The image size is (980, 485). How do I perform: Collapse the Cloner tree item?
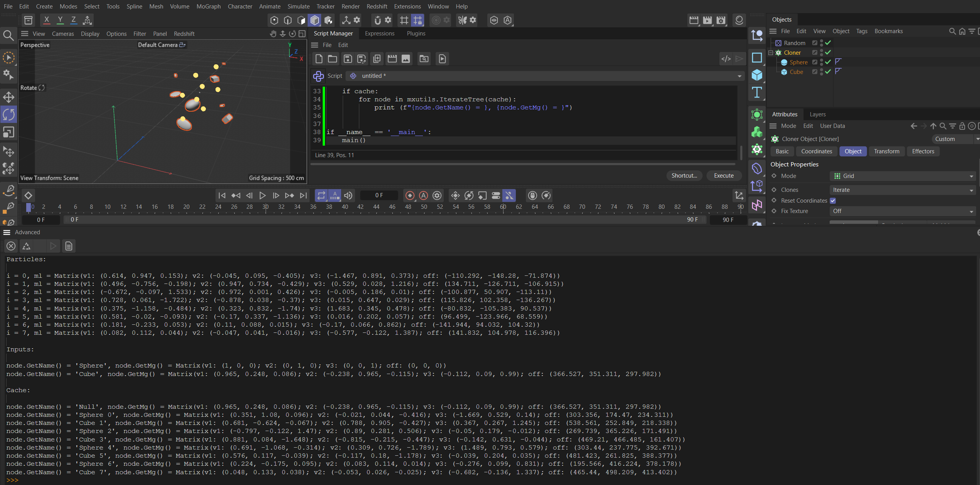pos(771,52)
